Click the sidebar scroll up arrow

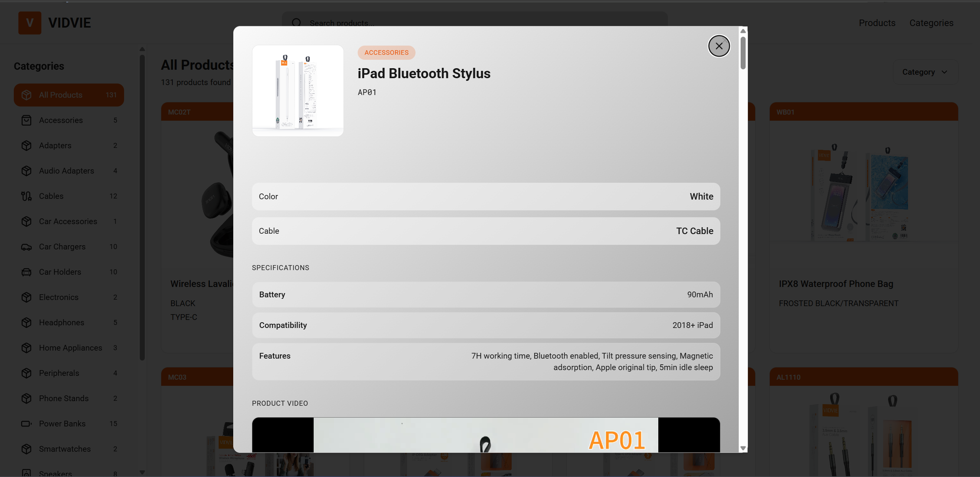[x=142, y=49]
